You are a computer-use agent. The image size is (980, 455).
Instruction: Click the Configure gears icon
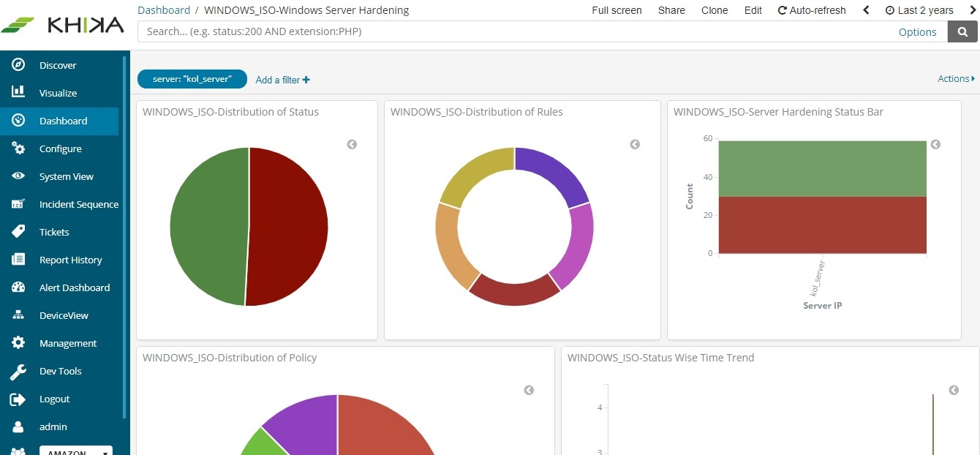pos(18,148)
